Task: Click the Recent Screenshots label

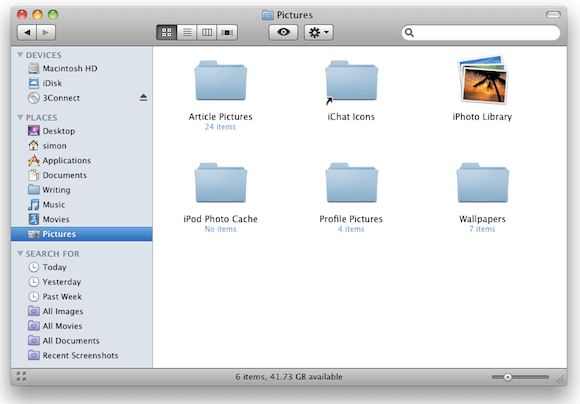Action: 80,355
